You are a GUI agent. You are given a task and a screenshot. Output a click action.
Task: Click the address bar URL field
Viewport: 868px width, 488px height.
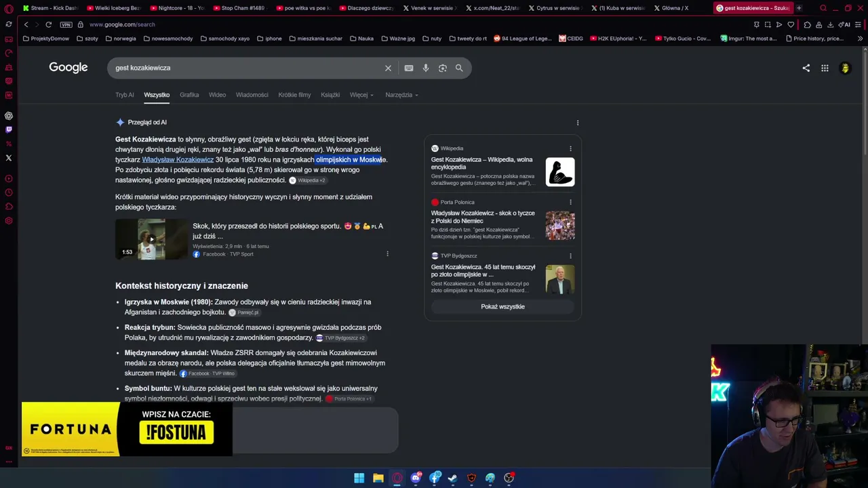pyautogui.click(x=407, y=24)
